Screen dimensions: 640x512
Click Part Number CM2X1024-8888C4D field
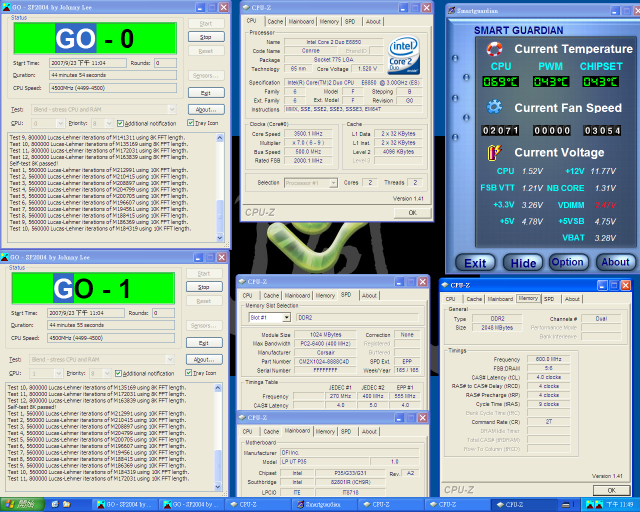click(x=325, y=361)
